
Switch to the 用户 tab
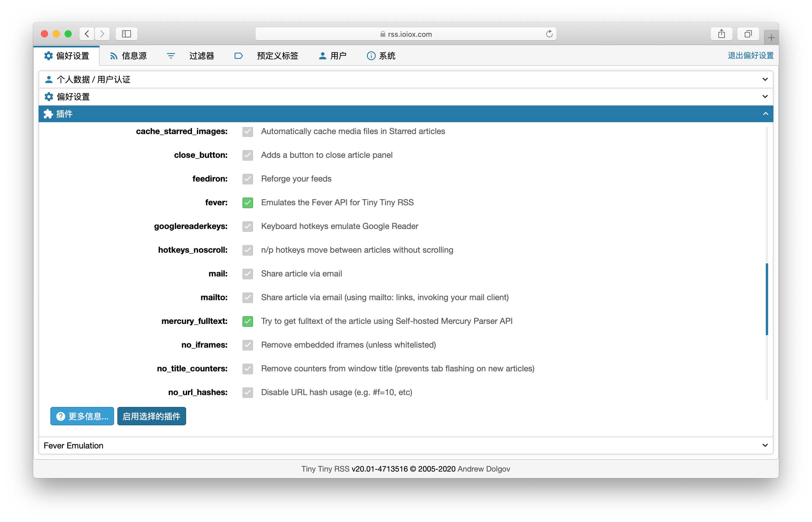pyautogui.click(x=333, y=55)
